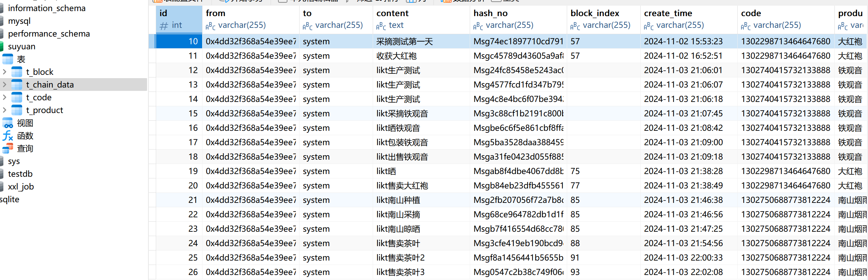Click the t_chain_data table icon
Image resolution: width=868 pixels, height=280 pixels.
[16, 85]
